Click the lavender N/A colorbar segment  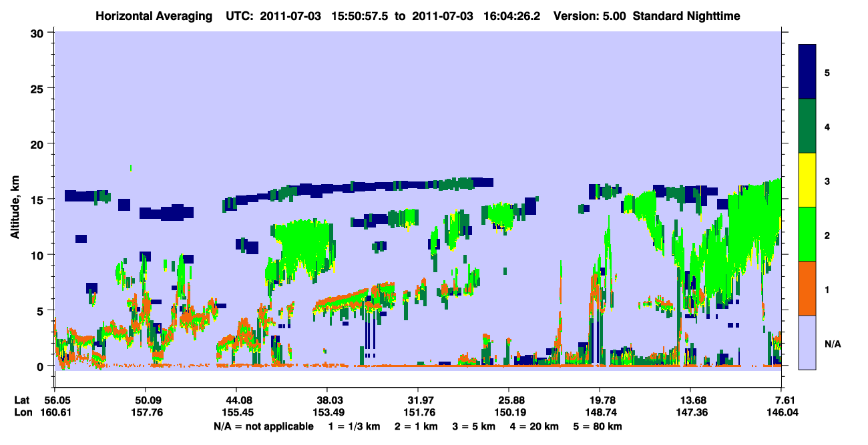click(x=807, y=342)
